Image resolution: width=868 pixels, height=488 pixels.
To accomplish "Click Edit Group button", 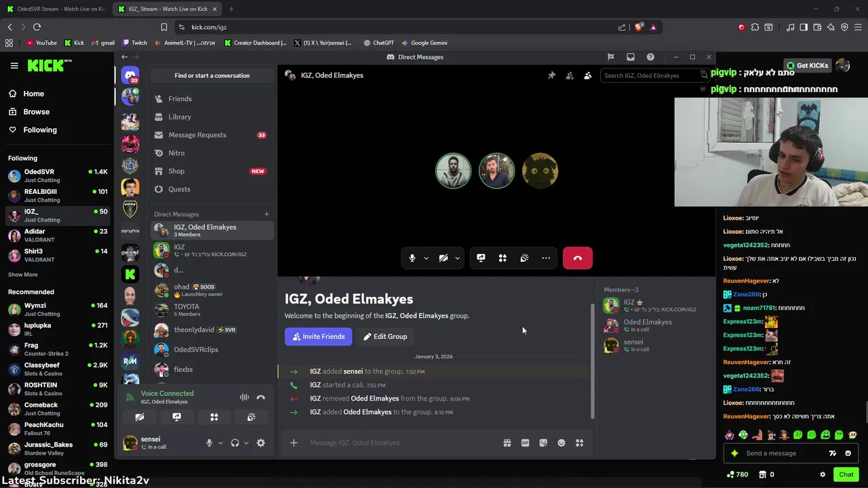I will (384, 336).
